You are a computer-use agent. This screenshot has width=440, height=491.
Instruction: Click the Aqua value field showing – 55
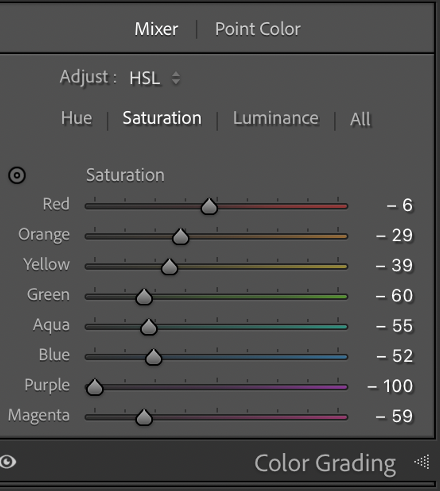[394, 326]
